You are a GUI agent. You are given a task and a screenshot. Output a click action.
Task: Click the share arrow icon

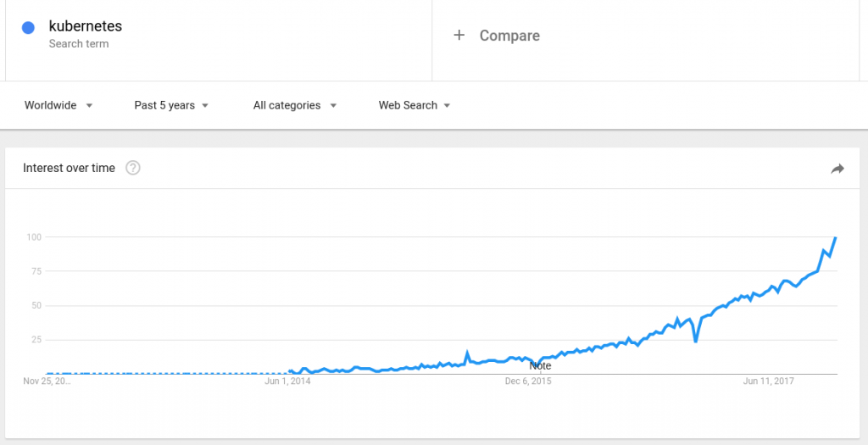pyautogui.click(x=837, y=169)
